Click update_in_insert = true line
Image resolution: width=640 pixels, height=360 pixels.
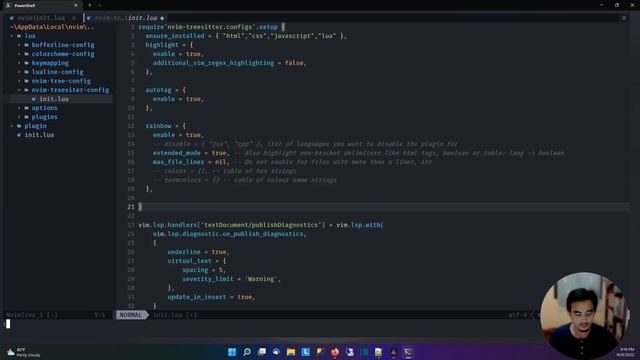(x=211, y=297)
